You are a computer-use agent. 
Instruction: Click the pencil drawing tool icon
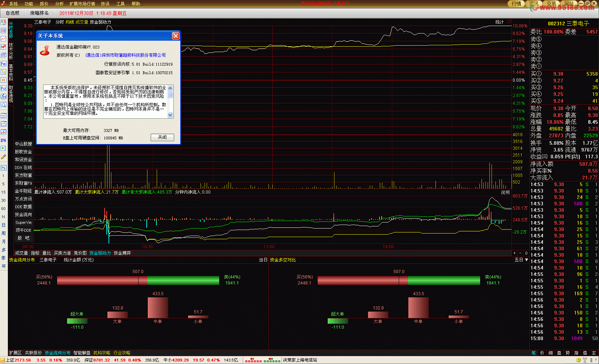(3, 157)
